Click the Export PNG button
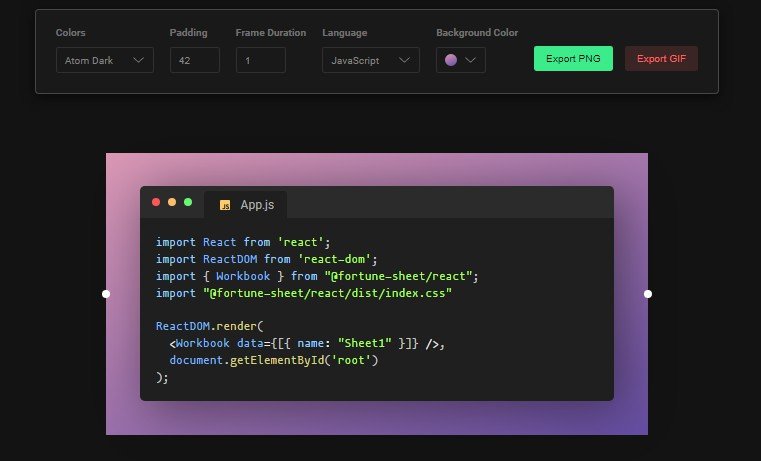This screenshot has height=461, width=761. tap(573, 59)
